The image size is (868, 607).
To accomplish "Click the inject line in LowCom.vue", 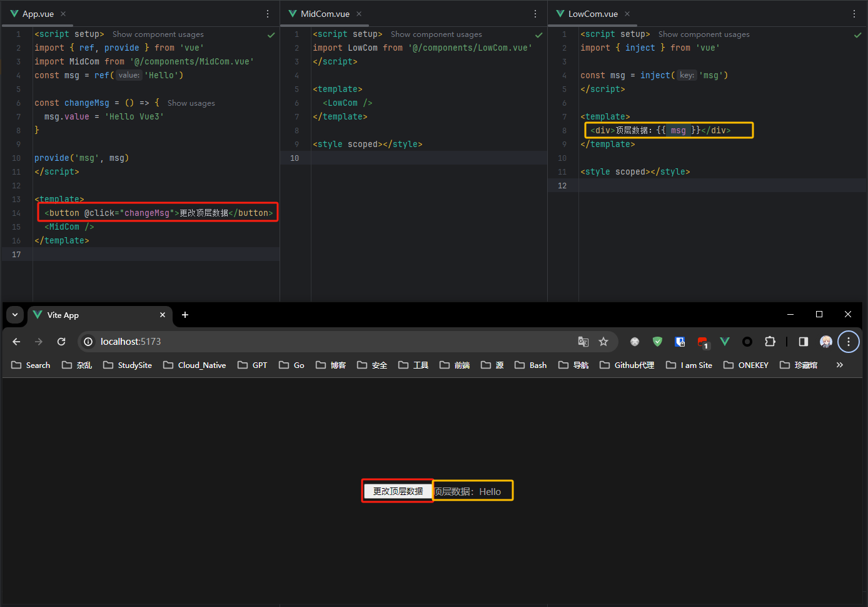I will (x=654, y=76).
